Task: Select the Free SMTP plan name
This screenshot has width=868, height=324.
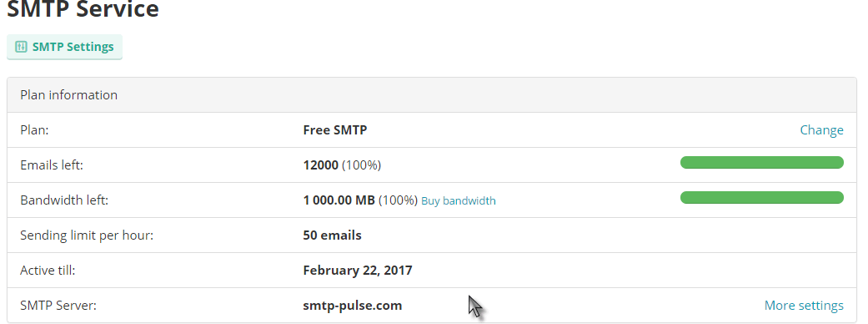Action: pyautogui.click(x=335, y=129)
